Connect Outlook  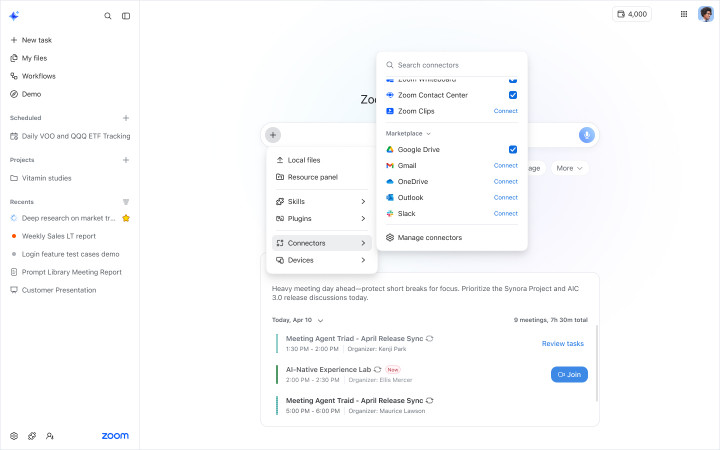506,197
